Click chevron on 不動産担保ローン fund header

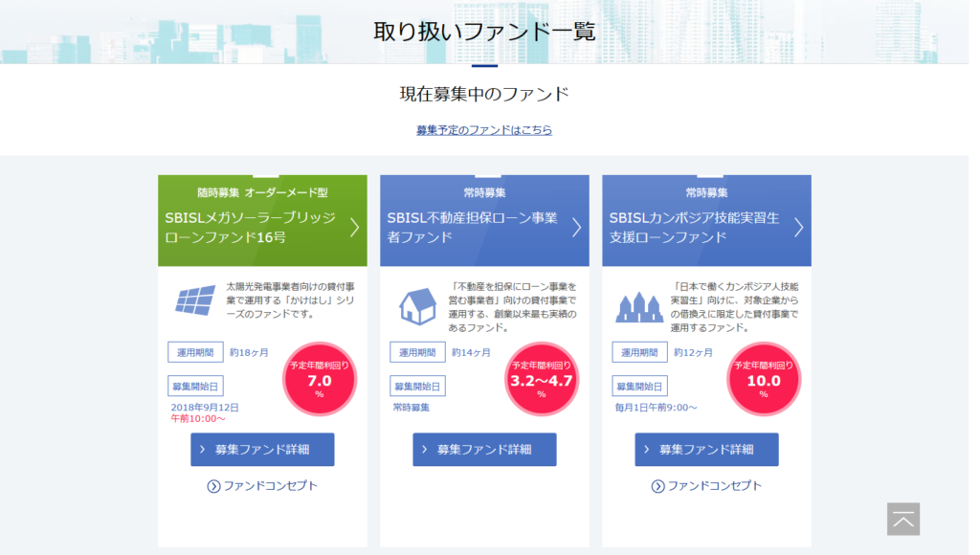pos(576,228)
